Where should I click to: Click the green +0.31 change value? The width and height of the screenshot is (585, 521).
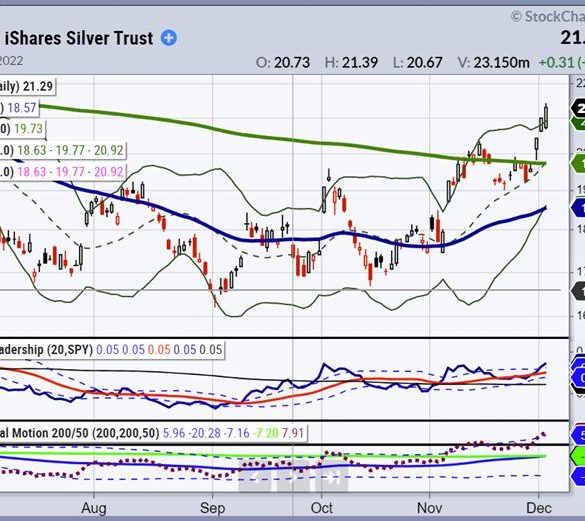tap(556, 62)
